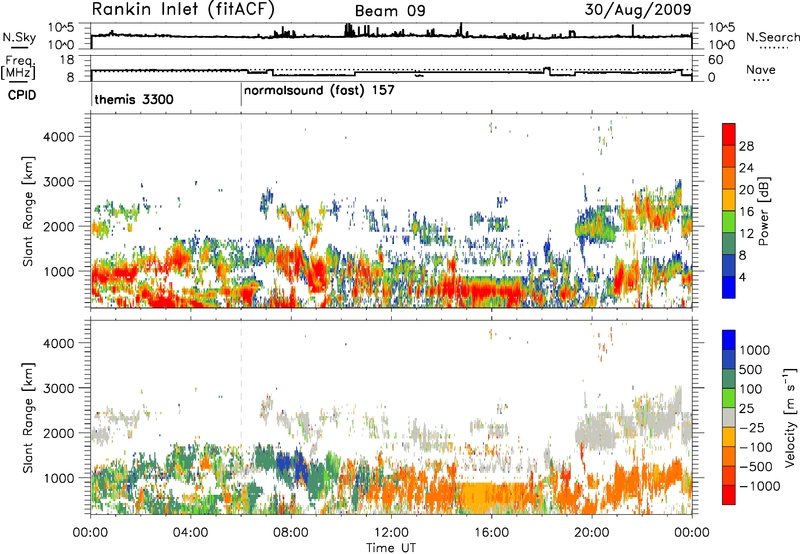Click the '1000' tick on velocity panel

58,478
